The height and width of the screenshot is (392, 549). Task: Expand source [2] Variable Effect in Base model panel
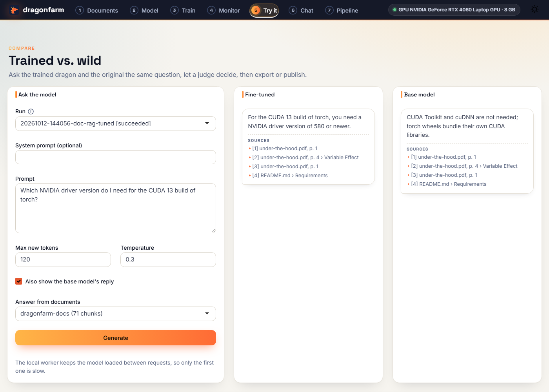click(462, 166)
